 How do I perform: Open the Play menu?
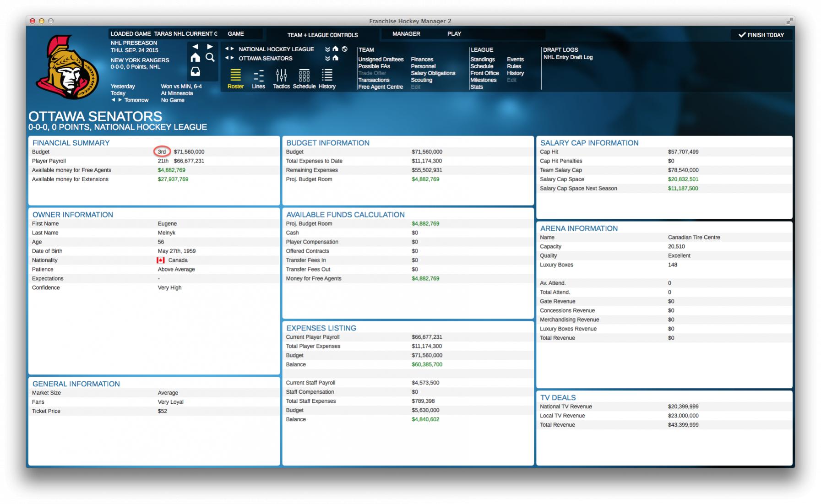pyautogui.click(x=454, y=34)
